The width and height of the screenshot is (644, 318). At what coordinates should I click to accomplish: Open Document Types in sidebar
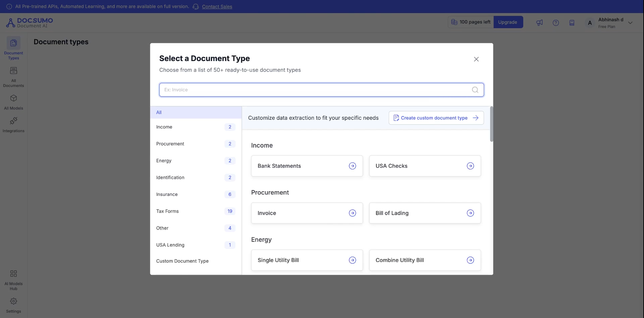coord(13,48)
